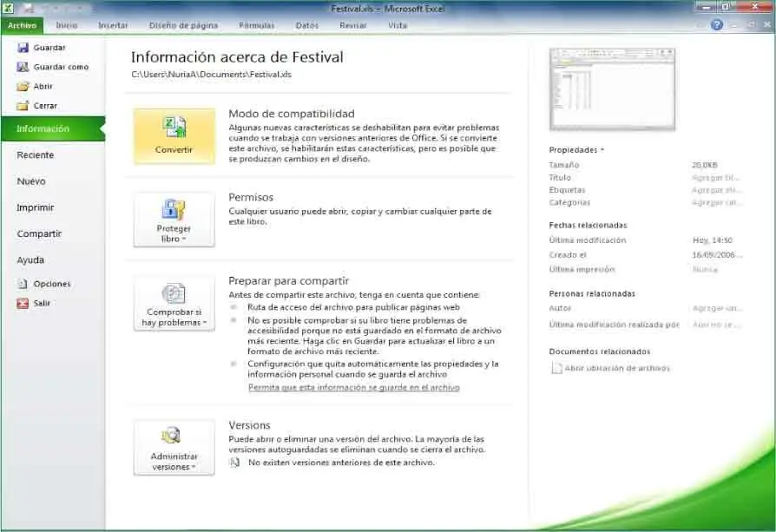
Task: Click the Última modificación realizada por value
Action: pyautogui.click(x=717, y=325)
